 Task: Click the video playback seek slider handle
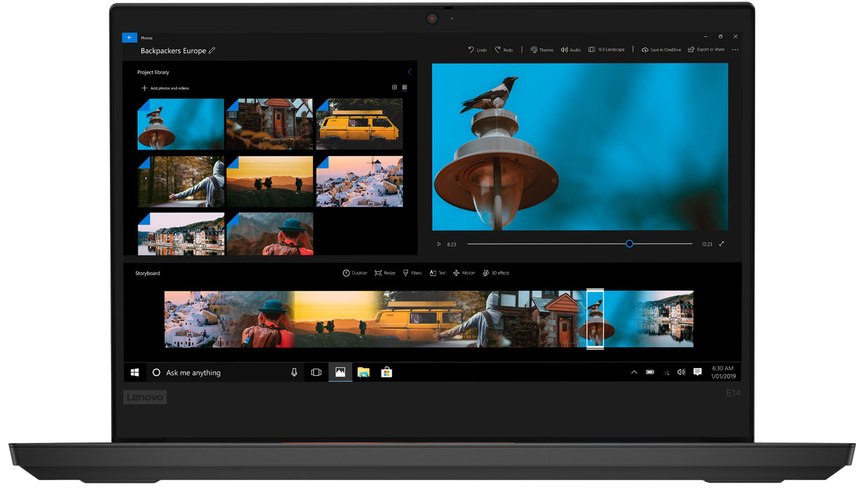(630, 244)
